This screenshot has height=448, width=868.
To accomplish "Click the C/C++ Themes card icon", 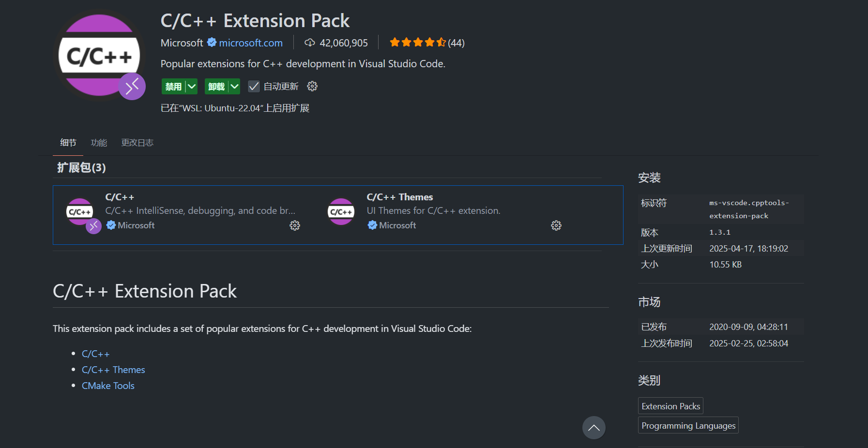I will click(341, 212).
